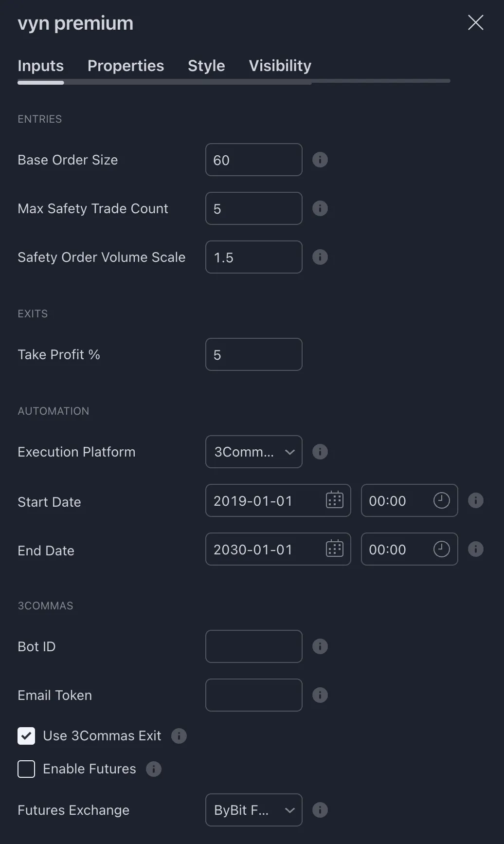This screenshot has height=844, width=504.
Task: Switch to the Visibility tab
Action: [x=280, y=66]
